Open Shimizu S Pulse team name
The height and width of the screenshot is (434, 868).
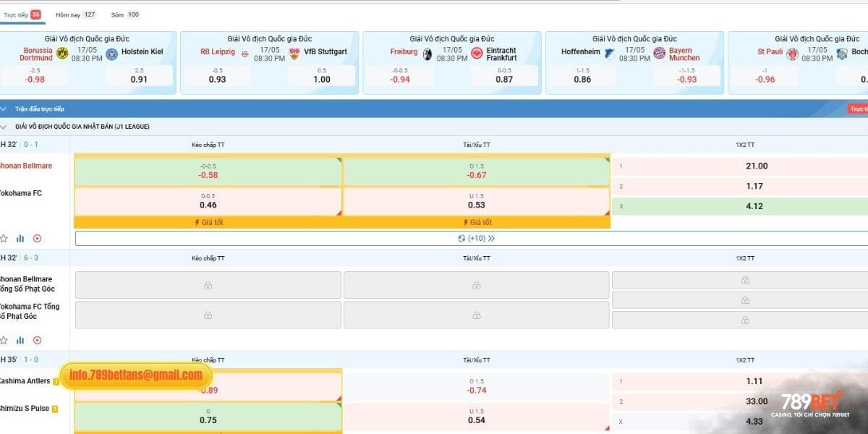coord(25,409)
